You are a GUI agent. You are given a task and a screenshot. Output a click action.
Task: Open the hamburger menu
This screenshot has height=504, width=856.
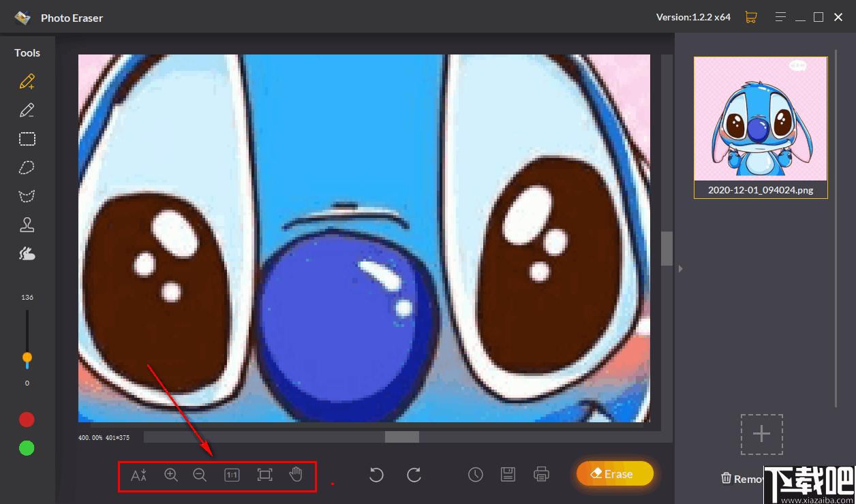tap(782, 17)
